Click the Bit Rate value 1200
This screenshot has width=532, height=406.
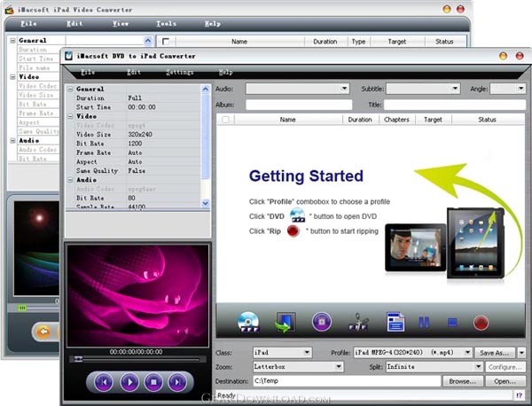coord(135,144)
